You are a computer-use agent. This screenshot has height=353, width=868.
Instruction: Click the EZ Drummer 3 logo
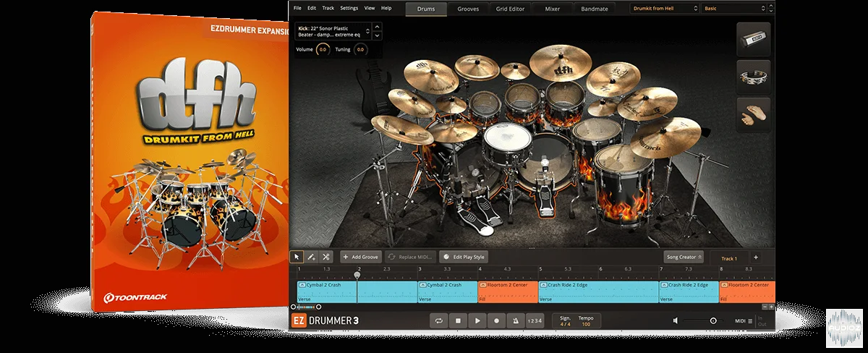[325, 320]
